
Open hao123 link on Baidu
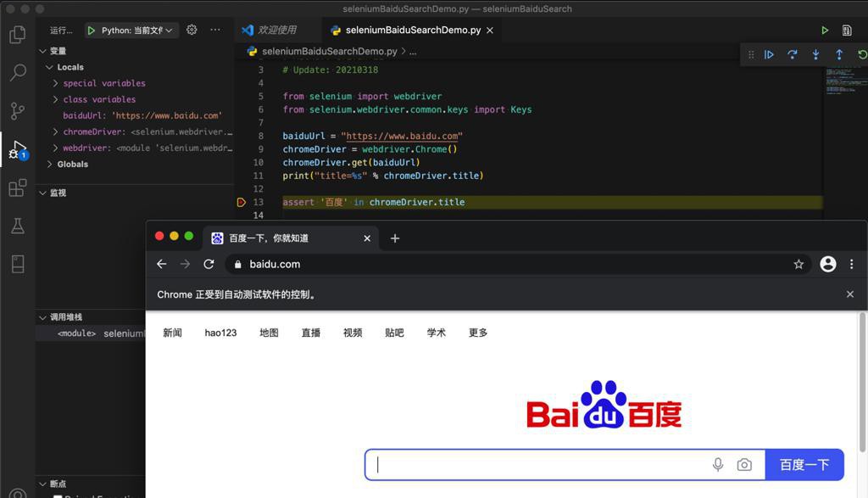220,333
